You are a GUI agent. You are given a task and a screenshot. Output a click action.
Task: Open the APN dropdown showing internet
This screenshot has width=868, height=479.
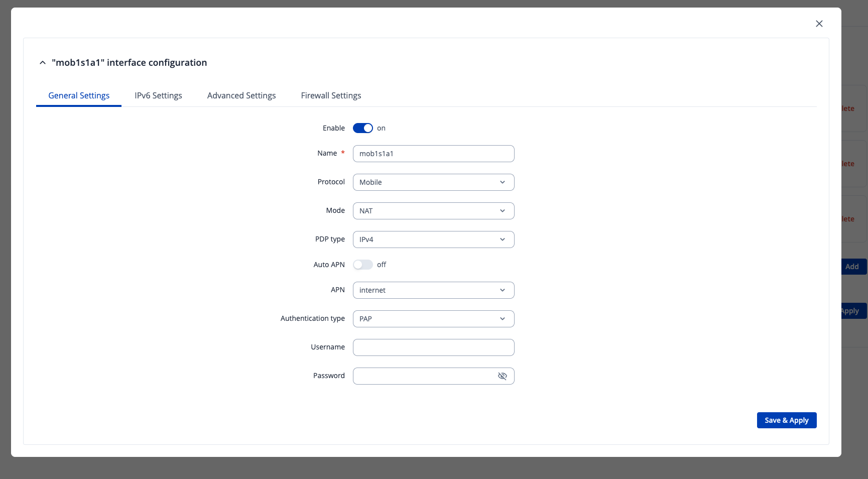(x=433, y=290)
